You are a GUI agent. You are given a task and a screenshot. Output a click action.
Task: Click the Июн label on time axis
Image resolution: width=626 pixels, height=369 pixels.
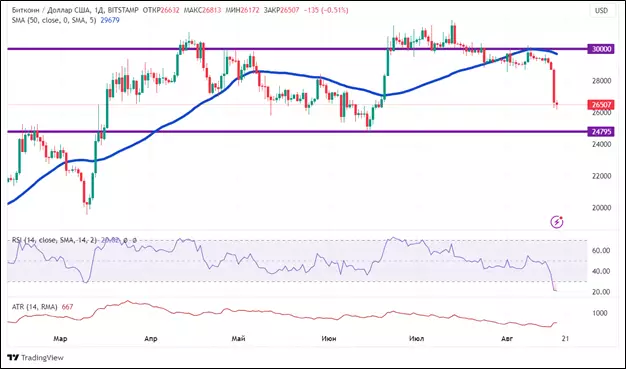[329, 339]
